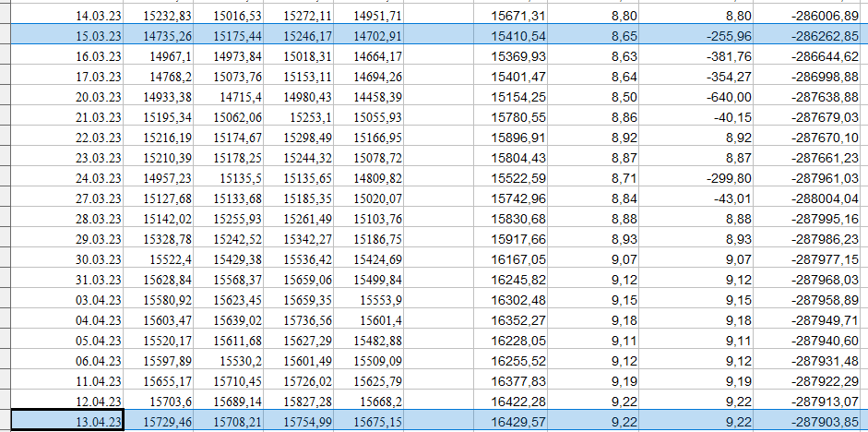Click the cell with value 15827,28
This screenshot has height=432, width=868.
[299, 402]
